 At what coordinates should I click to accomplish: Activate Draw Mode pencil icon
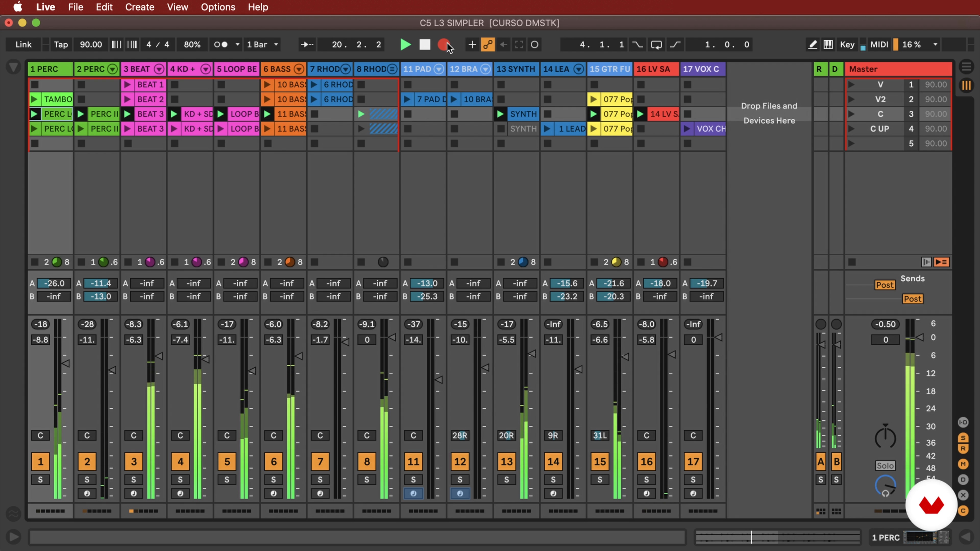pyautogui.click(x=812, y=44)
